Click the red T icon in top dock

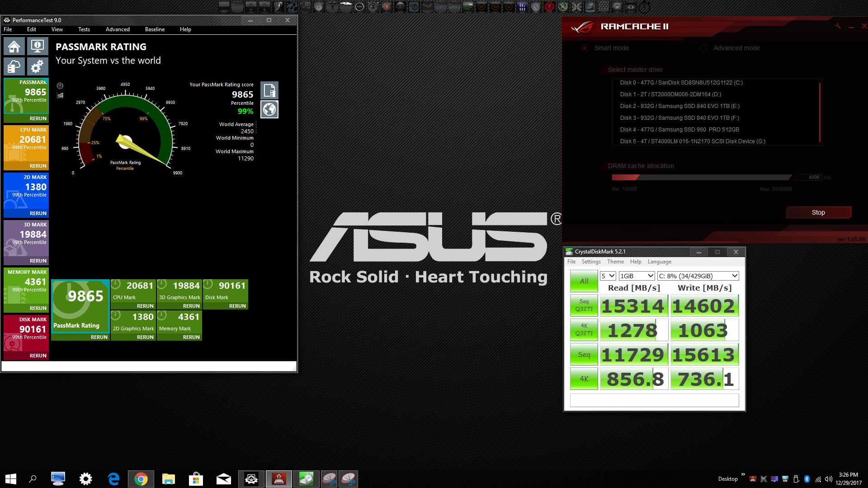click(x=549, y=7)
